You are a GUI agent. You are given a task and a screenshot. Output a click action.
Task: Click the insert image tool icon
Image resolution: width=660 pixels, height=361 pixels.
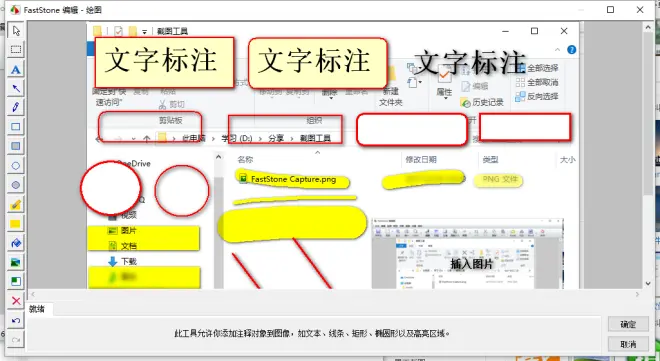coord(16,263)
